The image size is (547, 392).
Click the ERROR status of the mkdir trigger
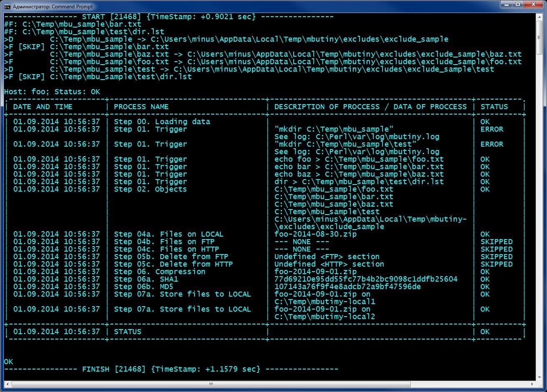491,129
